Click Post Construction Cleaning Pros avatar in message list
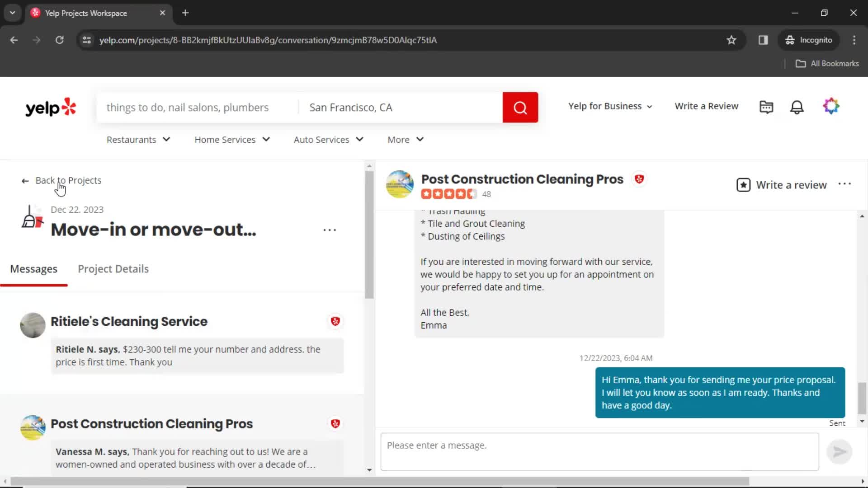The image size is (868, 488). tap(33, 428)
